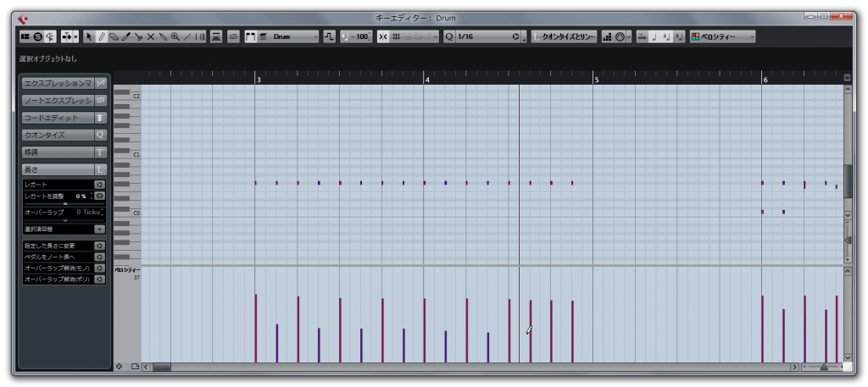
Task: Run 設定した長さに変更 button
Action: coord(100,246)
